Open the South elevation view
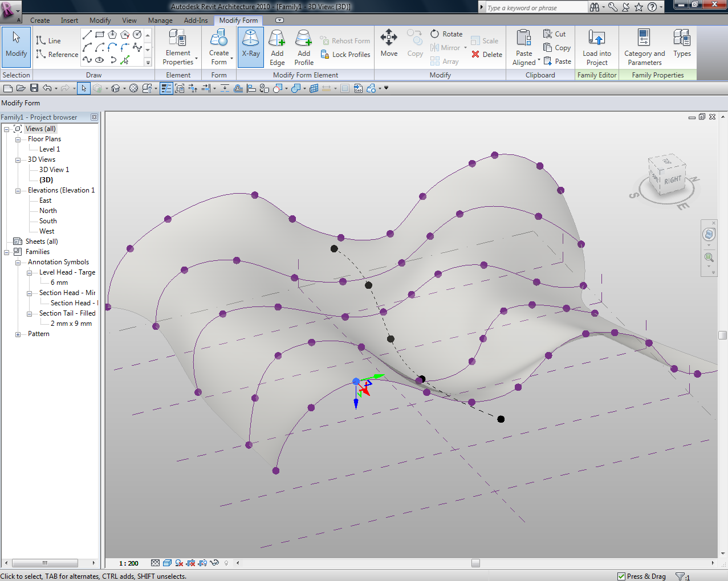 pyautogui.click(x=48, y=221)
